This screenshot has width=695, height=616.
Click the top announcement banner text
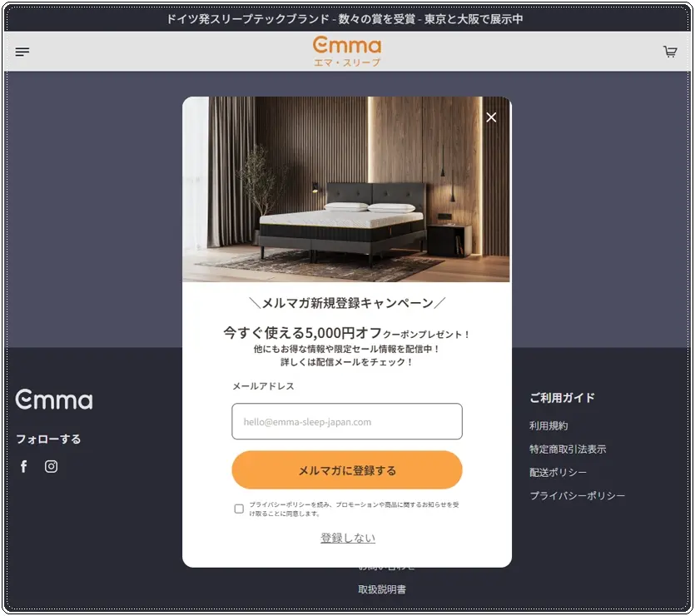(345, 19)
